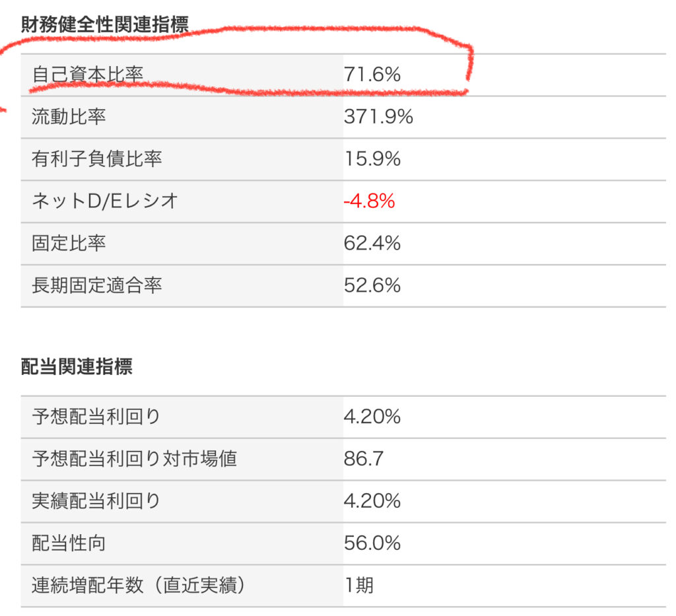Click the 62.4% value
The width and height of the screenshot is (676, 616).
tap(372, 244)
